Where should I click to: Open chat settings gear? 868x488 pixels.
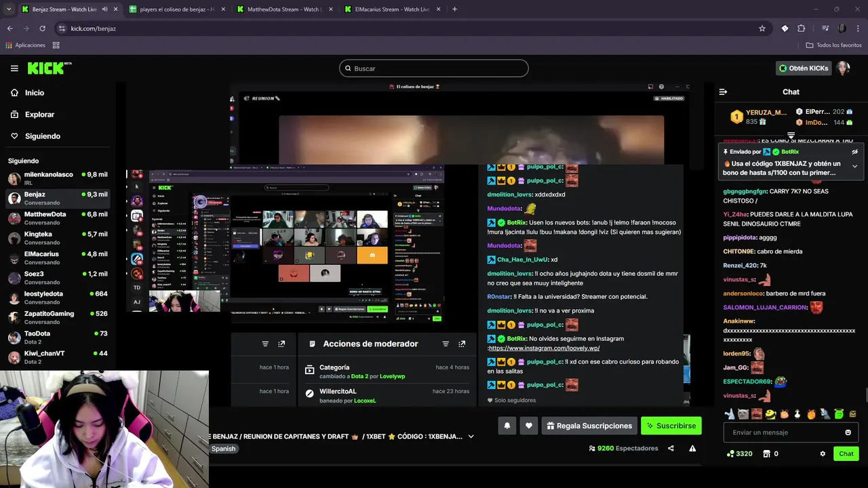pos(823,453)
